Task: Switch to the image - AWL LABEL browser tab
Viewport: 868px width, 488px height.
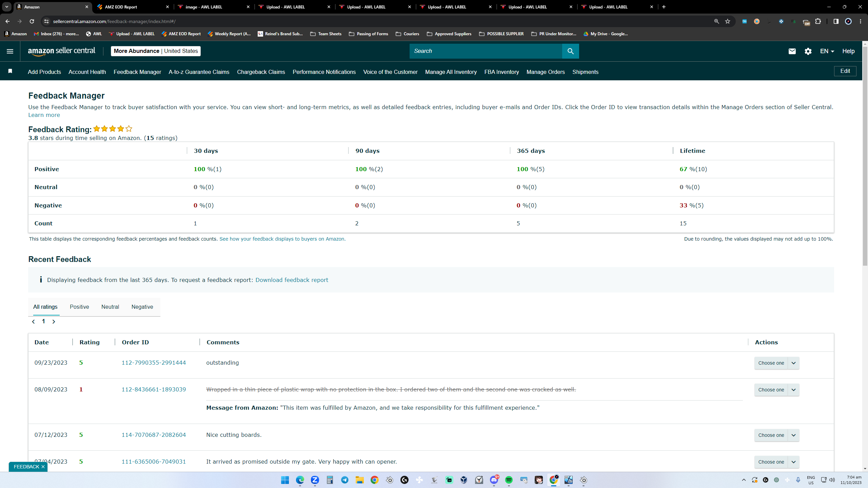Action: tap(214, 7)
